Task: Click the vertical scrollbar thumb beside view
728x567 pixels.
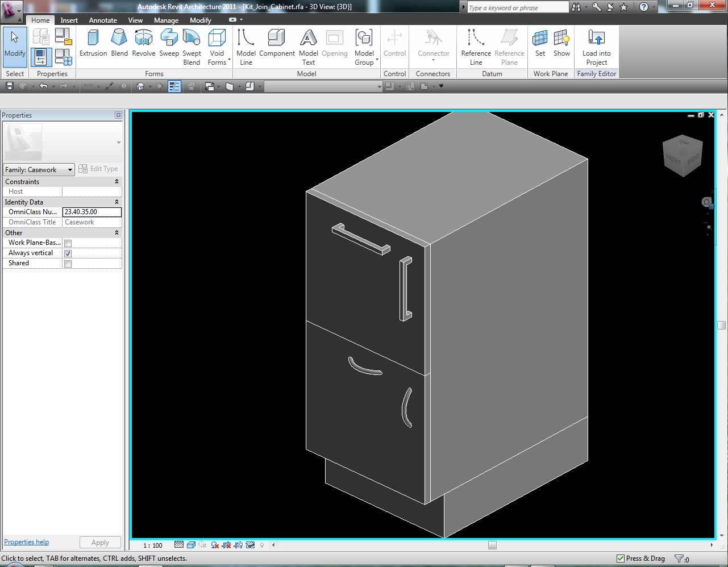Action: 722,326
